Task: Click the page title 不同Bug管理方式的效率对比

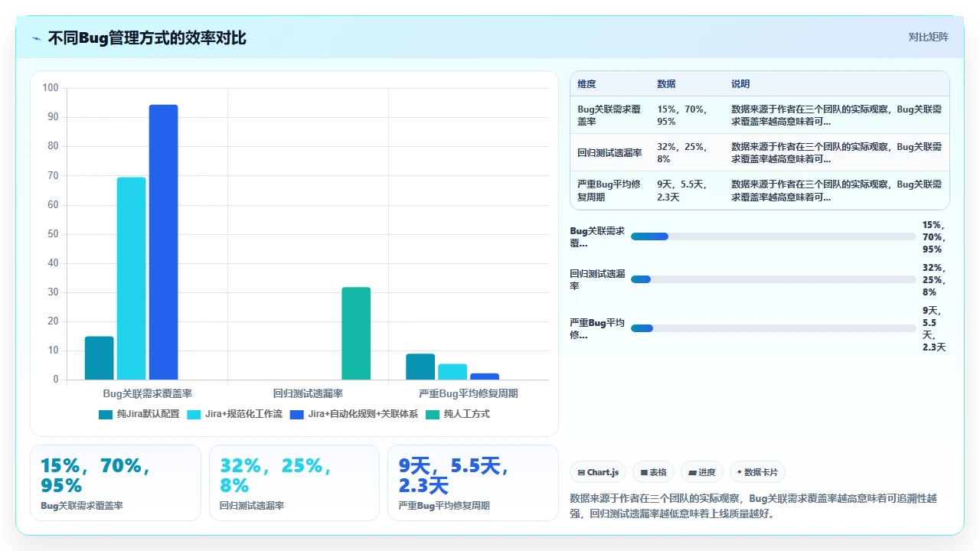Action: coord(147,38)
